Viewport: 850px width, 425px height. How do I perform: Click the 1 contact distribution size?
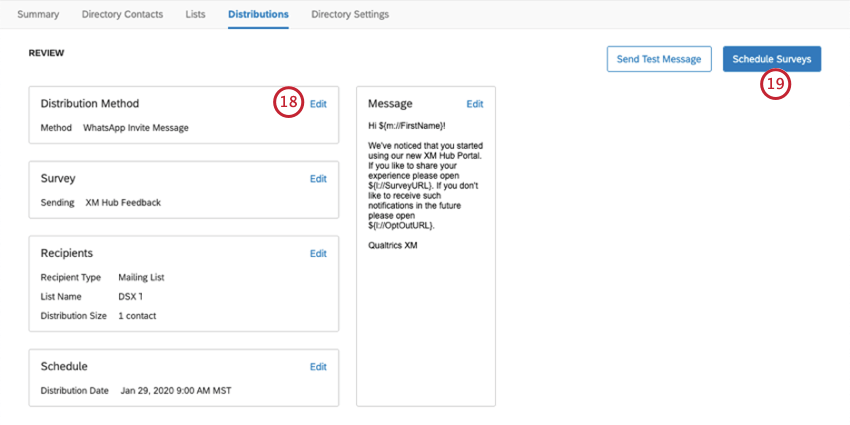137,315
